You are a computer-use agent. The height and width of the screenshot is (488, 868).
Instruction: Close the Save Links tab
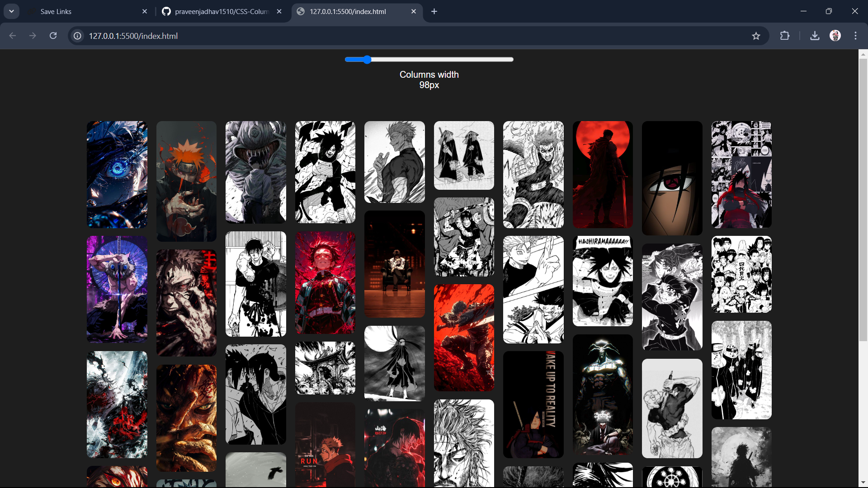pos(145,11)
